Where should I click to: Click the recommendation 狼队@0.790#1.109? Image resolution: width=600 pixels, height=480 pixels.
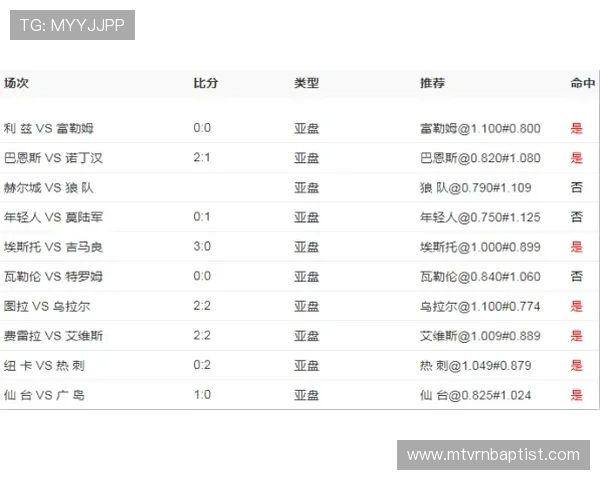point(476,188)
